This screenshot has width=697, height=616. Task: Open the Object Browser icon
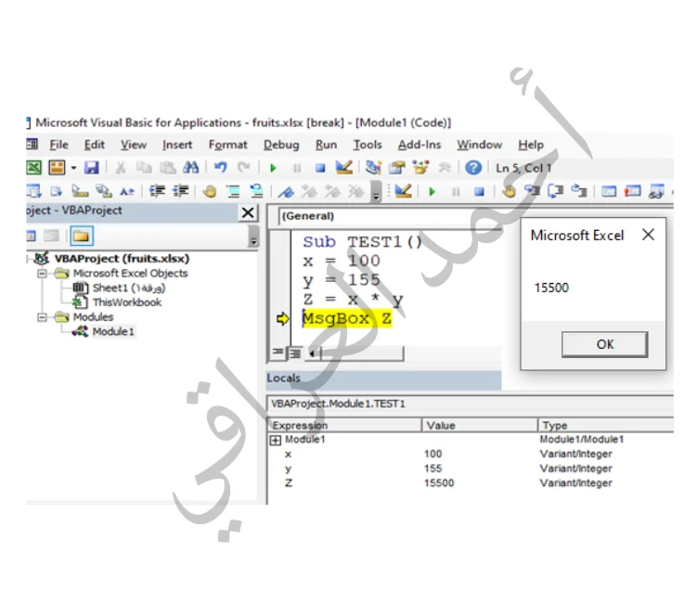[420, 168]
